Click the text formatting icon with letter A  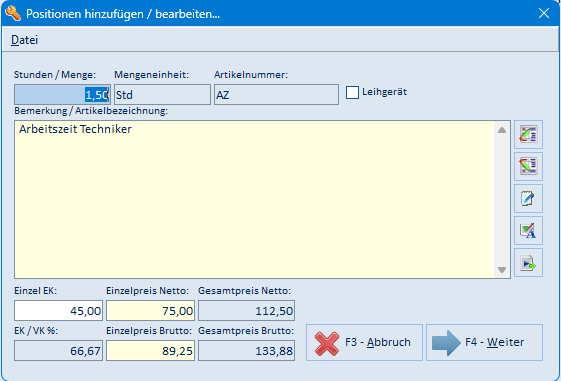528,230
